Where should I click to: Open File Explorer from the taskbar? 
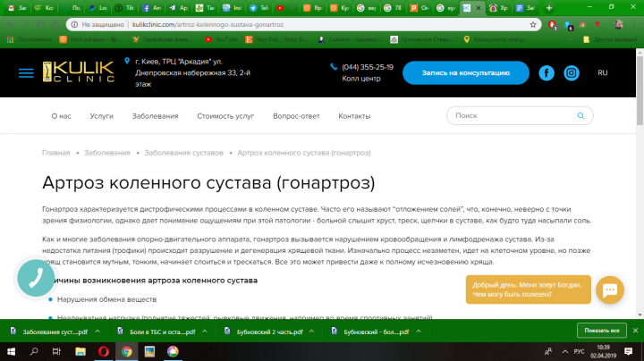80,351
